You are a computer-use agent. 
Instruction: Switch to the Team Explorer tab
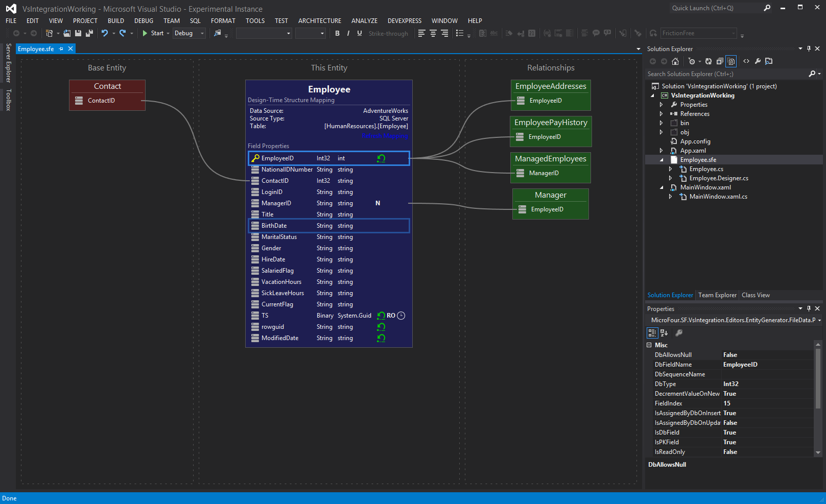pos(717,295)
